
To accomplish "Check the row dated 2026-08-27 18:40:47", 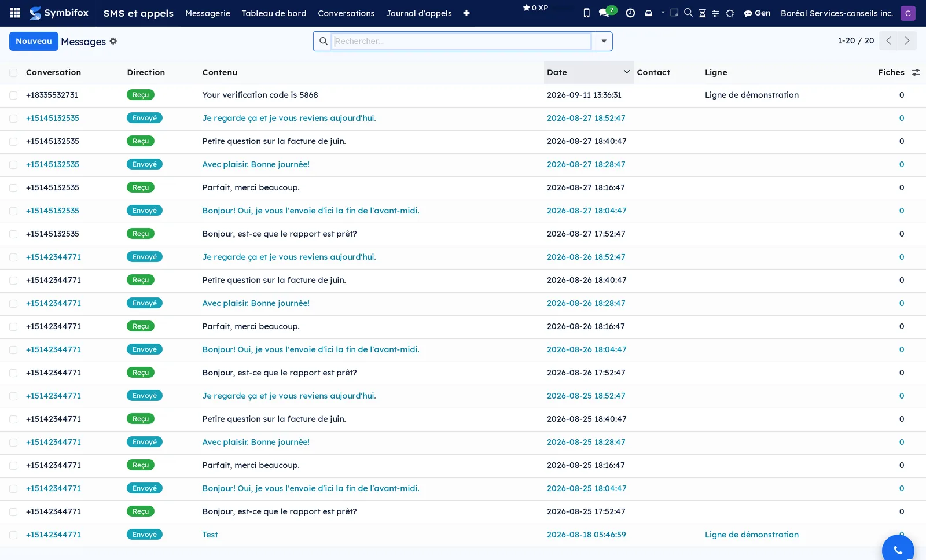I will (x=13, y=142).
